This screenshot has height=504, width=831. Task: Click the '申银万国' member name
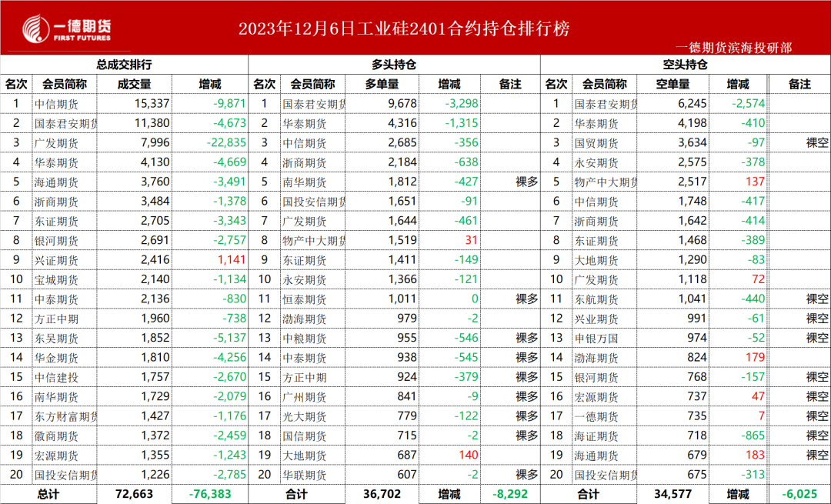[x=596, y=338]
